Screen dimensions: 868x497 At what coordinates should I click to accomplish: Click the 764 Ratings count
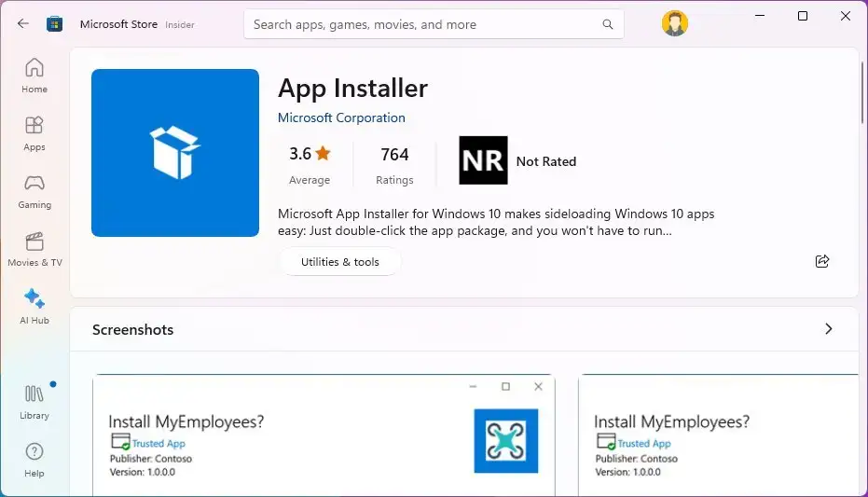[x=394, y=164]
